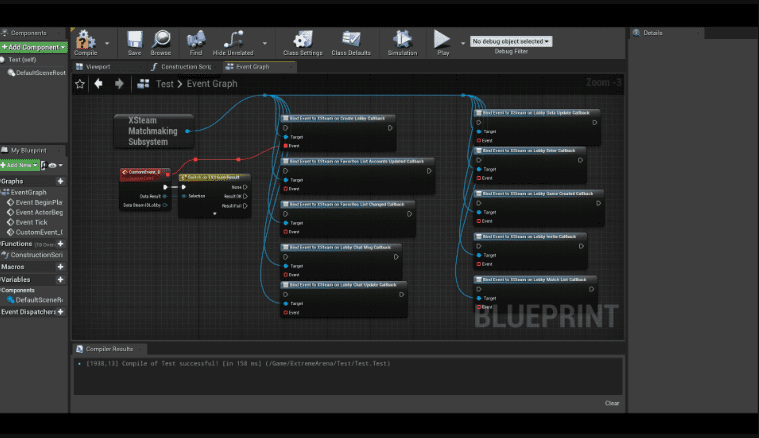Expand Switch node with bottom arrow
Image resolution: width=759 pixels, height=438 pixels.
[214, 213]
